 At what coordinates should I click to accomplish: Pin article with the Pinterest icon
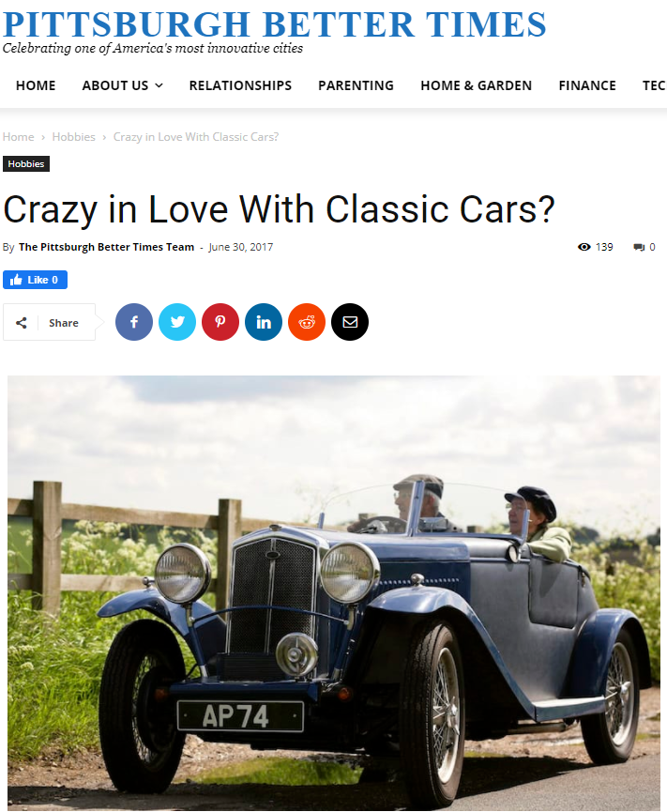point(220,322)
